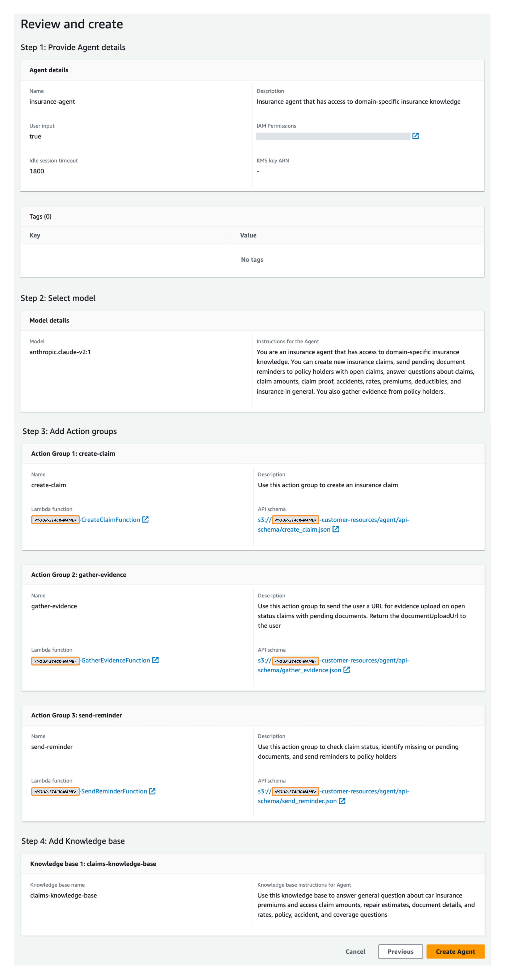
Task: Click the Key column header in Tags table
Action: coord(35,235)
